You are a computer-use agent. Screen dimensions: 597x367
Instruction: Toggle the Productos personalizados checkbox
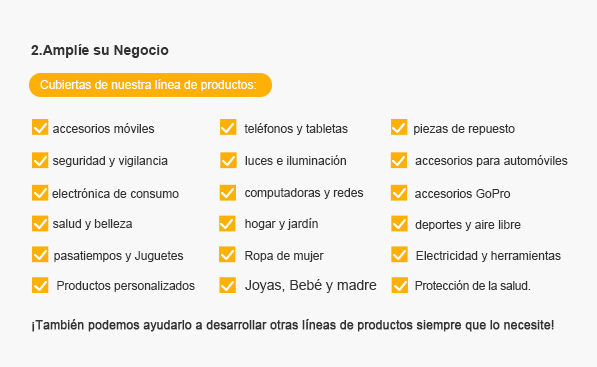40,285
